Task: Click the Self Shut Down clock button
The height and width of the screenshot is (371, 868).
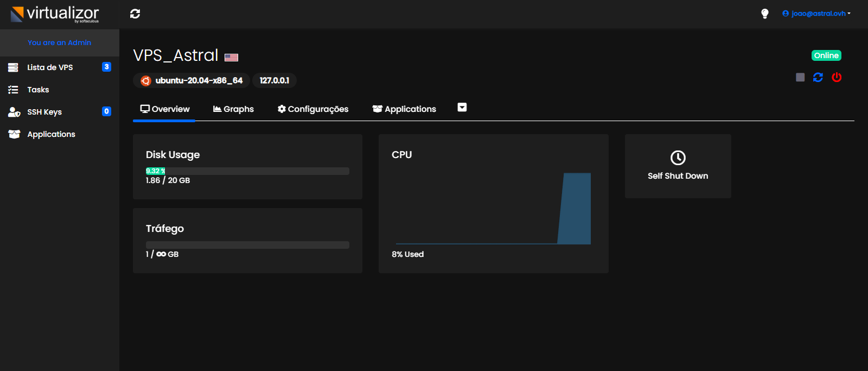Action: click(x=678, y=166)
